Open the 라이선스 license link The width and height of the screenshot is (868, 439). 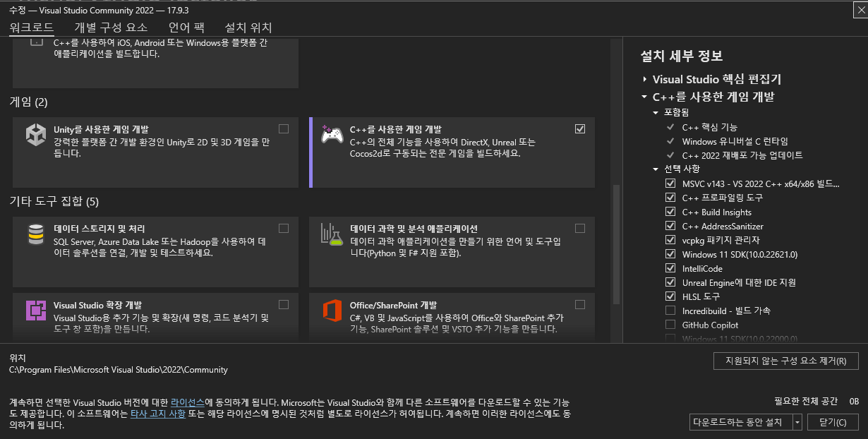[187, 402]
